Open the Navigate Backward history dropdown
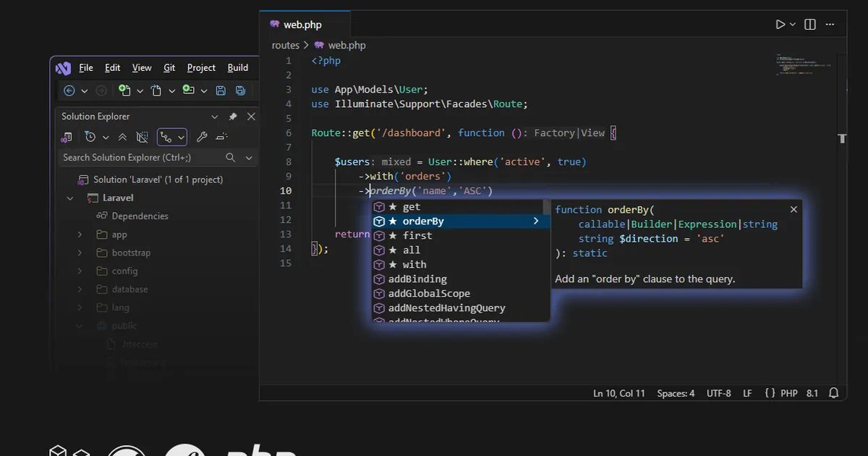 click(84, 90)
